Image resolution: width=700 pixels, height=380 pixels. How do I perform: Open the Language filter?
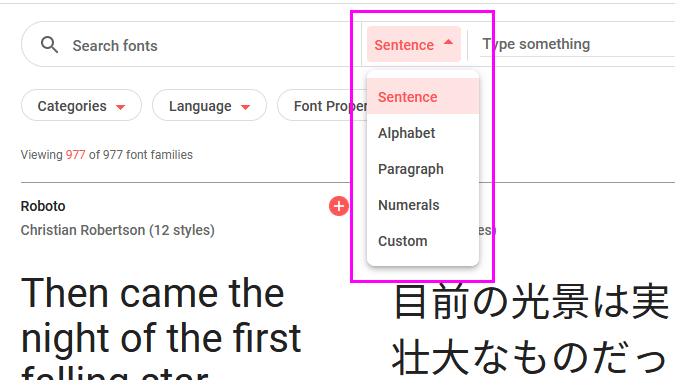(x=209, y=105)
